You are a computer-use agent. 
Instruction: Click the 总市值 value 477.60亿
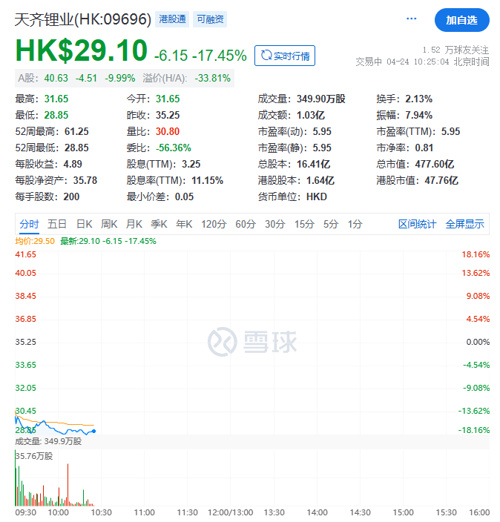pyautogui.click(x=434, y=164)
